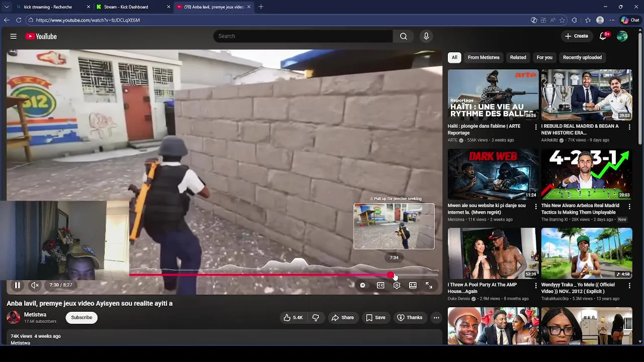Enter full screen mode in the player
Viewport: 644px width, 362px height.
[429, 285]
